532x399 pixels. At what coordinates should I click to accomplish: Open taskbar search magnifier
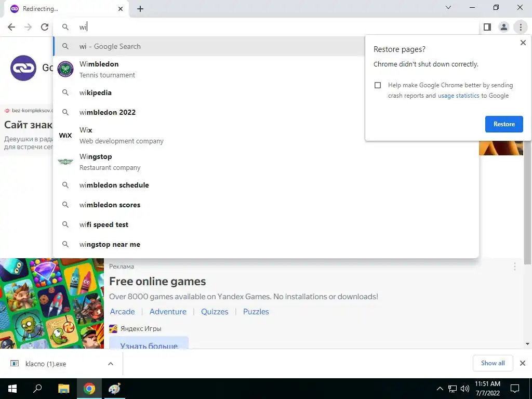point(37,389)
